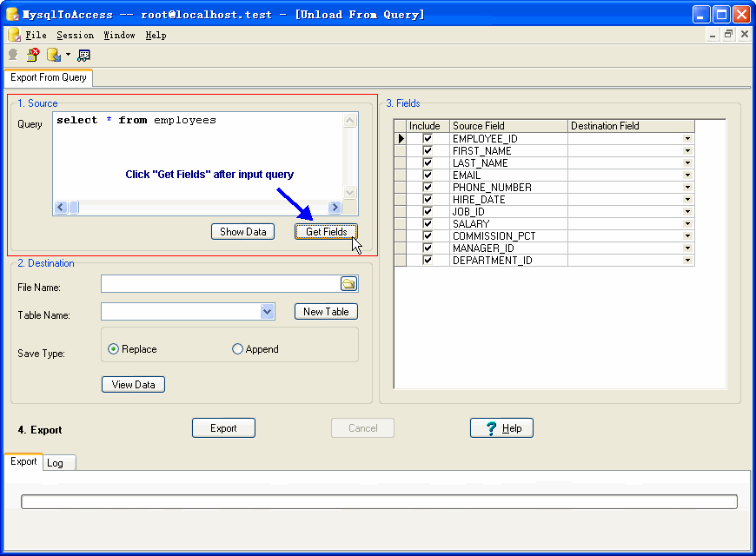Uncheck Include for LAST_NAME

(428, 162)
